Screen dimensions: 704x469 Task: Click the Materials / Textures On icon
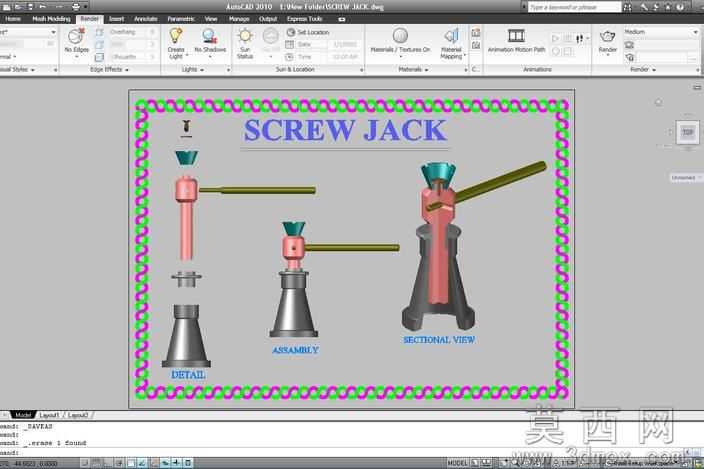click(x=400, y=35)
